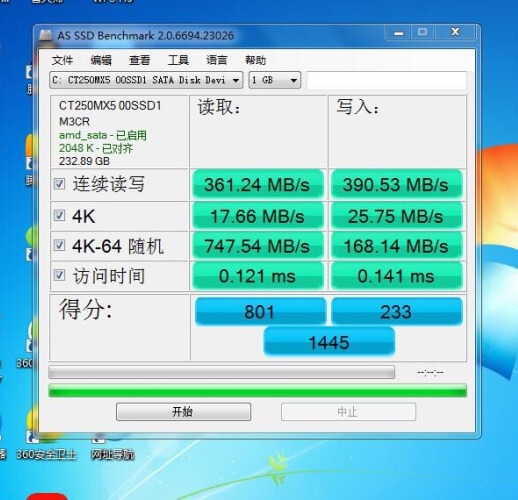The width and height of the screenshot is (518, 500).
Task: Click the 写入: column header
Action: click(358, 107)
